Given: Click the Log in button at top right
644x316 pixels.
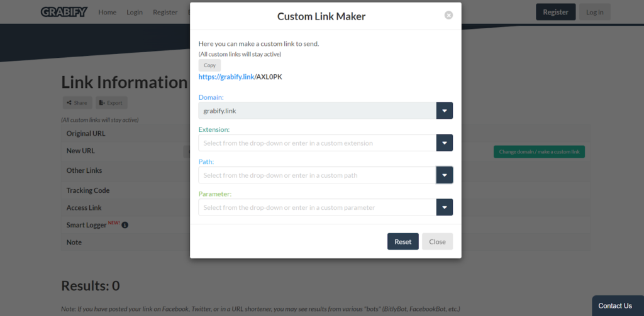Looking at the screenshot, I should [x=595, y=12].
